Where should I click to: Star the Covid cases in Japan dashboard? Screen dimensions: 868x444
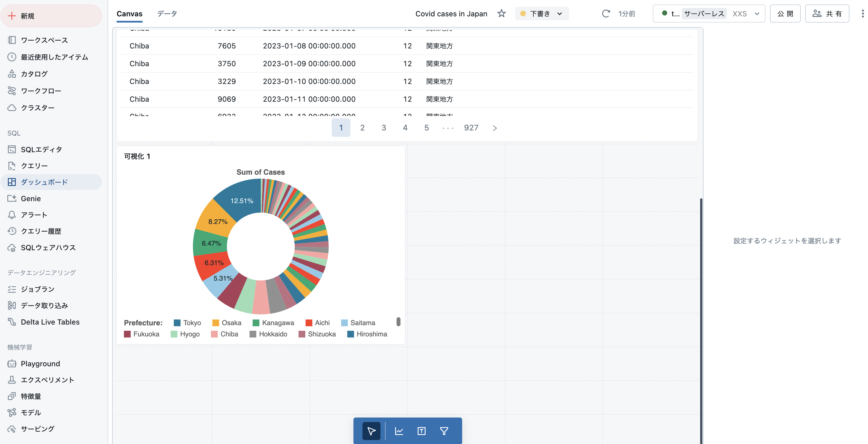(x=501, y=14)
